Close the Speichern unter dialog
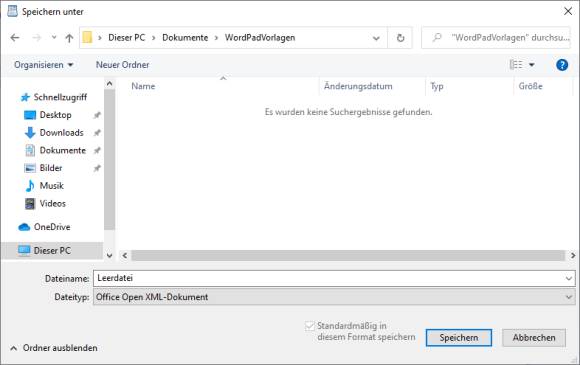The width and height of the screenshot is (580, 365). 568,11
